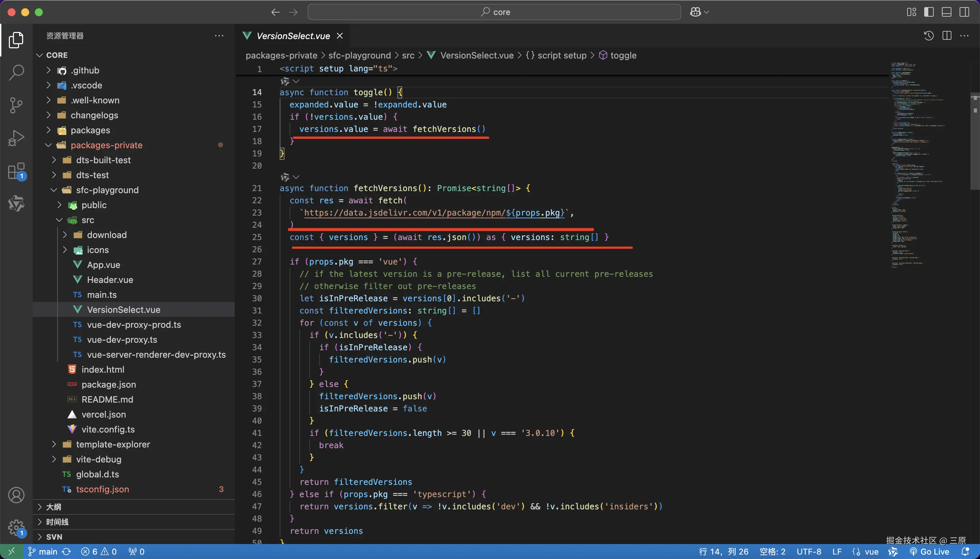Open the Accounts menu icon
The width and height of the screenshot is (980, 559).
tap(16, 495)
